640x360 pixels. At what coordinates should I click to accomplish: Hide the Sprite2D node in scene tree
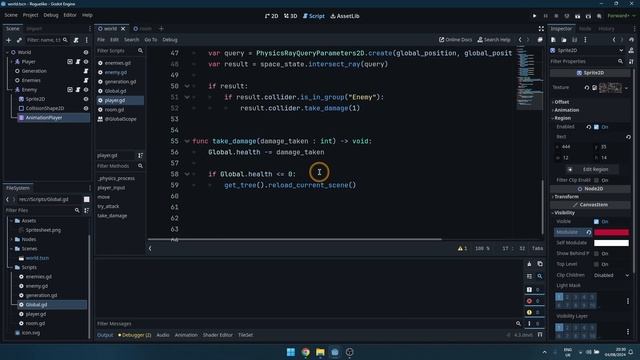pos(86,99)
